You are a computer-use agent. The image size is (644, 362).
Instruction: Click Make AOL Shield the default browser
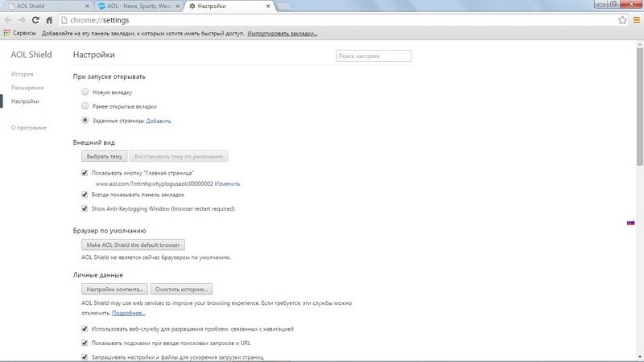click(x=133, y=245)
